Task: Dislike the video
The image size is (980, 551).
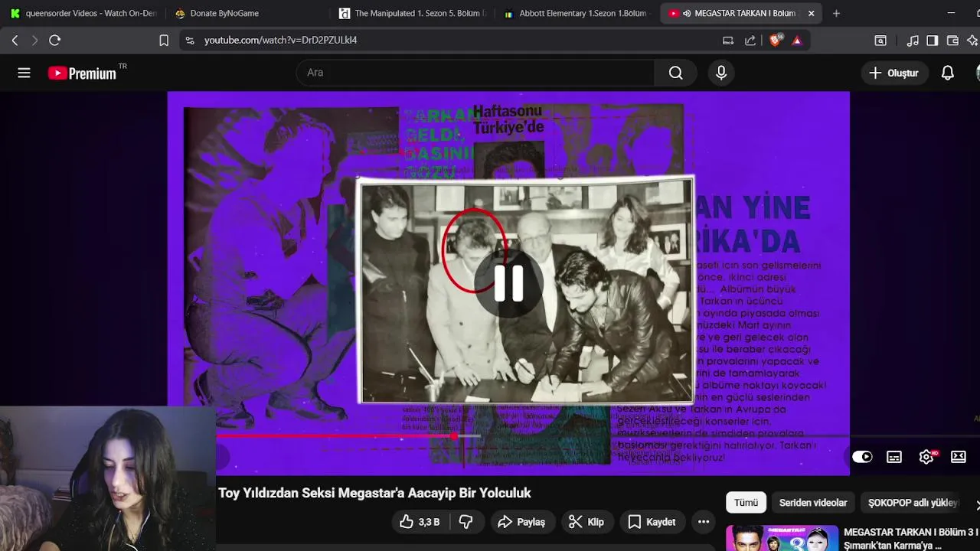Action: click(465, 522)
